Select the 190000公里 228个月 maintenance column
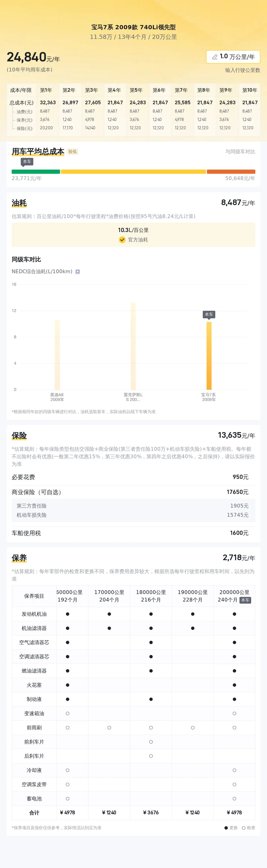Viewport: 267px width, 868px height. 193,596
